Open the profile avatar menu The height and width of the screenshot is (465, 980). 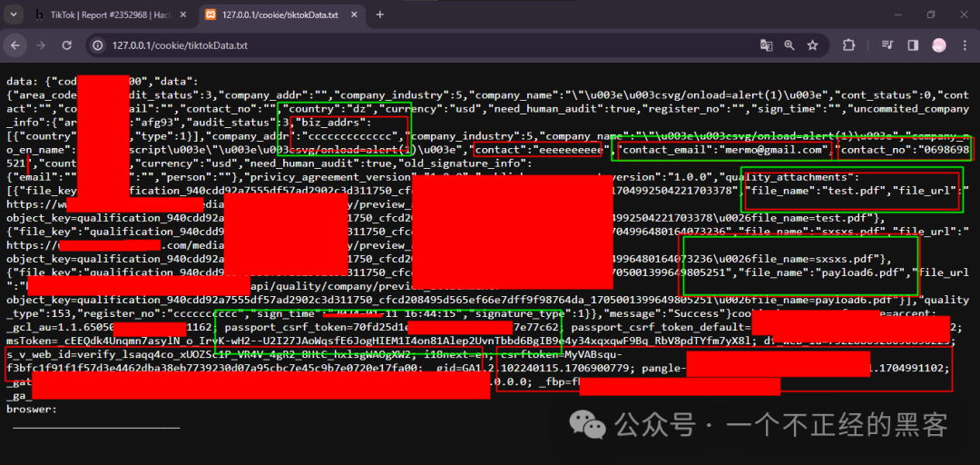[939, 45]
